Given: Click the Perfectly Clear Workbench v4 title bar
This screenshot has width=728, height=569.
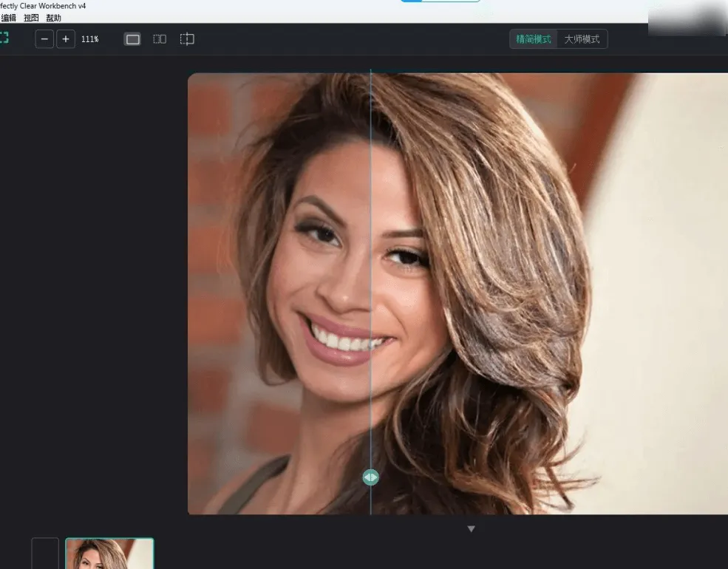Looking at the screenshot, I should 43,6.
